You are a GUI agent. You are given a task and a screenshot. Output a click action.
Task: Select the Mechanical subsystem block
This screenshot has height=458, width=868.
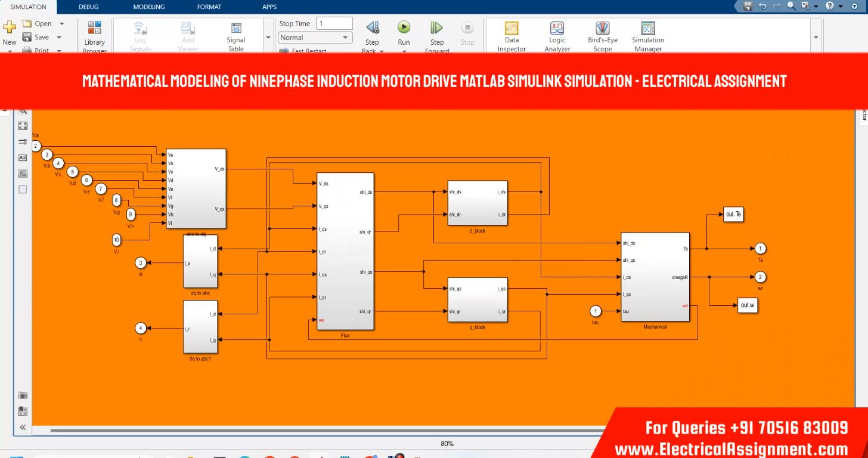655,277
